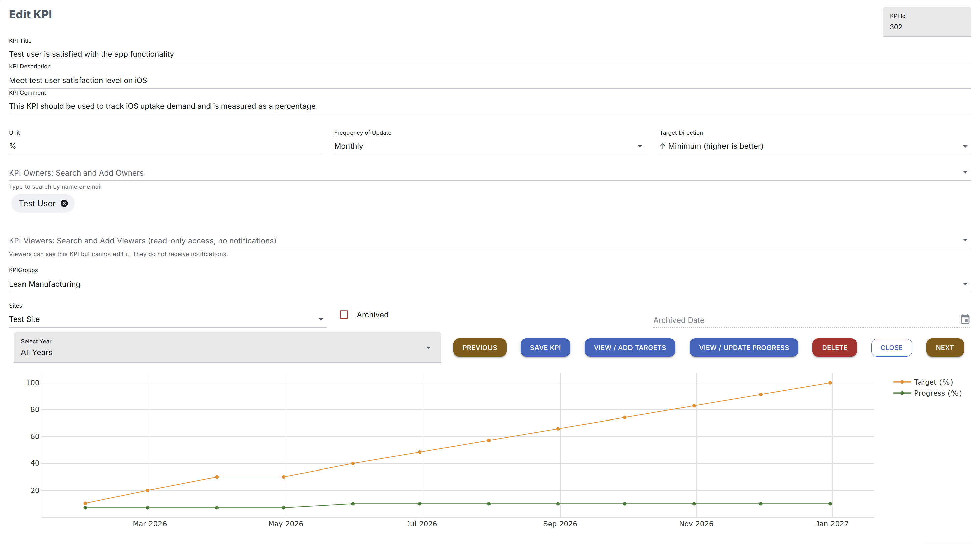Delete this KPI
This screenshot has width=980, height=544.
click(834, 347)
